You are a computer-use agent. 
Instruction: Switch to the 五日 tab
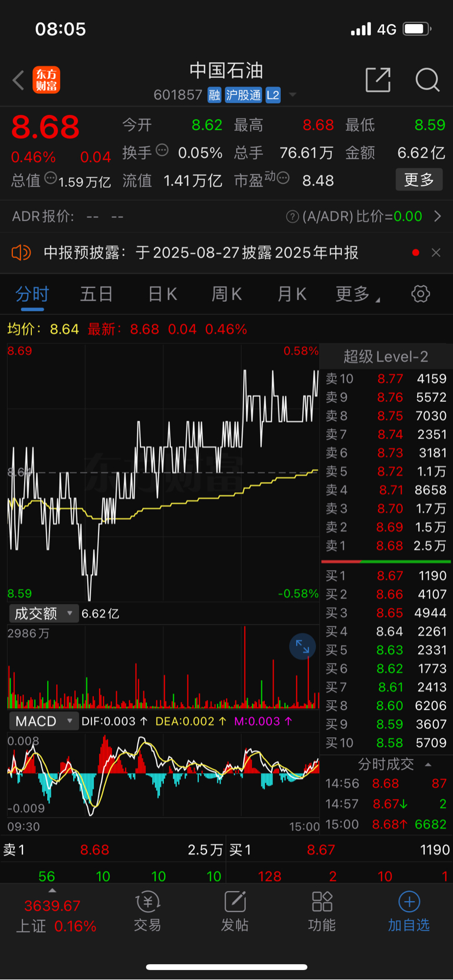pos(96,294)
